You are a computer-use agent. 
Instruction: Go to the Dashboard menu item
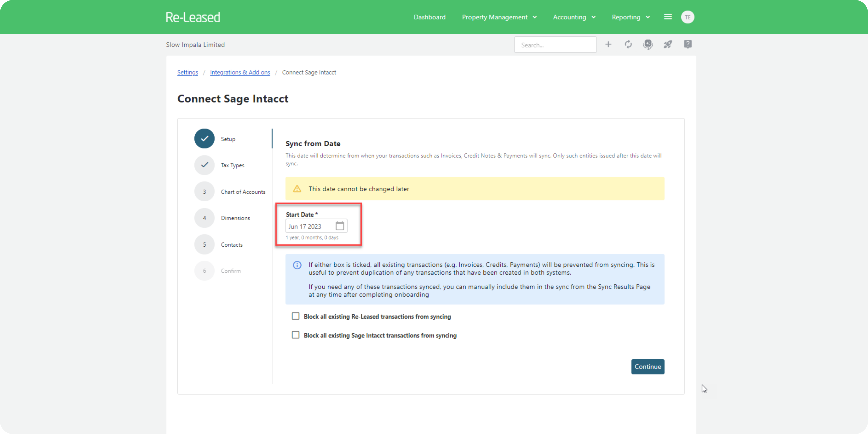[429, 17]
